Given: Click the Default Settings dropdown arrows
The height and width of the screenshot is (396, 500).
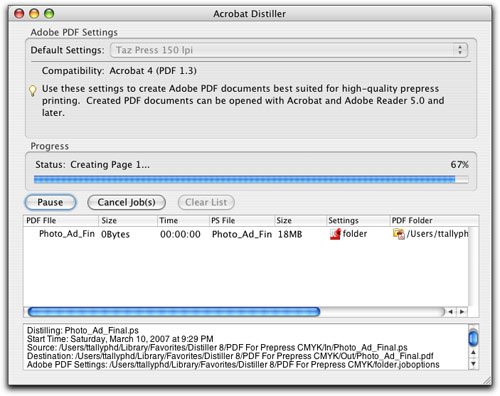Looking at the screenshot, I should point(460,50).
